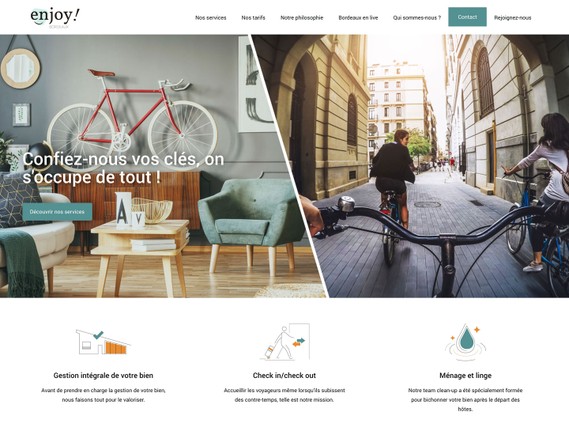Open the Check in/check out heading
569x427 pixels.
[284, 375]
